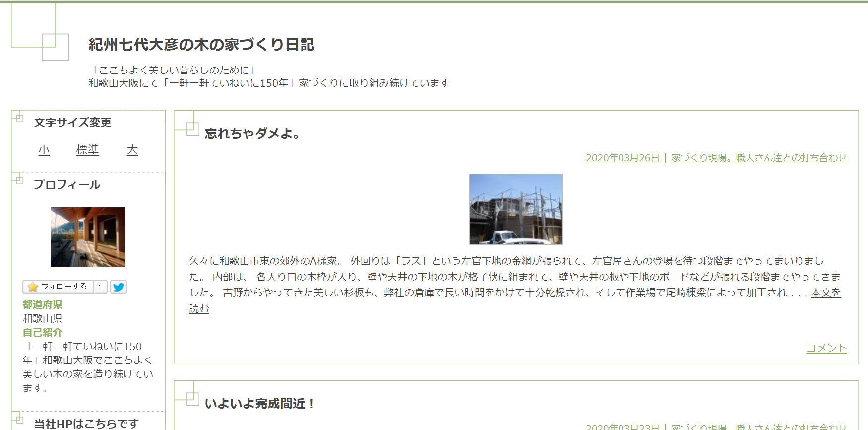Open the コメント link of first post
Image resolution: width=868 pixels, height=430 pixels.
pyautogui.click(x=826, y=348)
